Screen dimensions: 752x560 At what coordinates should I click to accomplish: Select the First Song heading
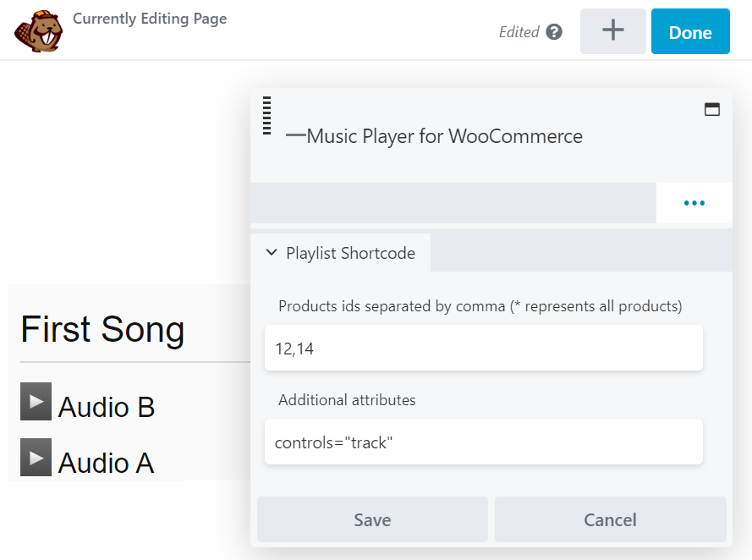tap(102, 328)
